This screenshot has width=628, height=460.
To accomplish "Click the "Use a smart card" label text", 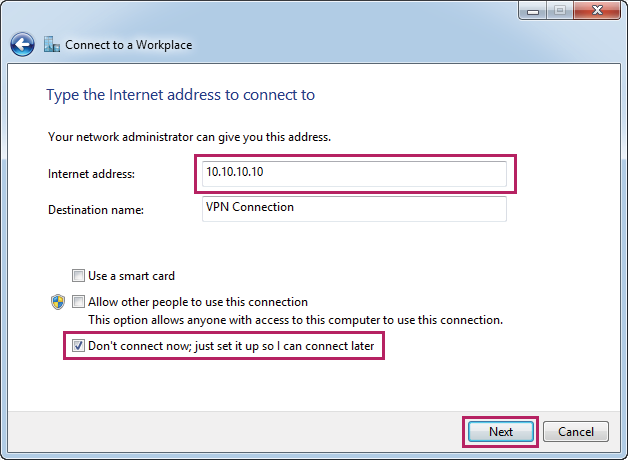I will pyautogui.click(x=132, y=276).
